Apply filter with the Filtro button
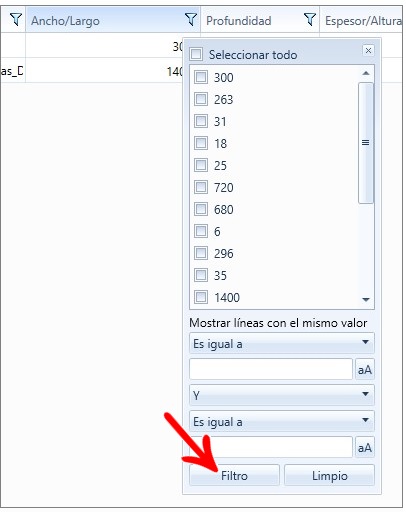Screen dimensions: 406x512 tap(234, 475)
